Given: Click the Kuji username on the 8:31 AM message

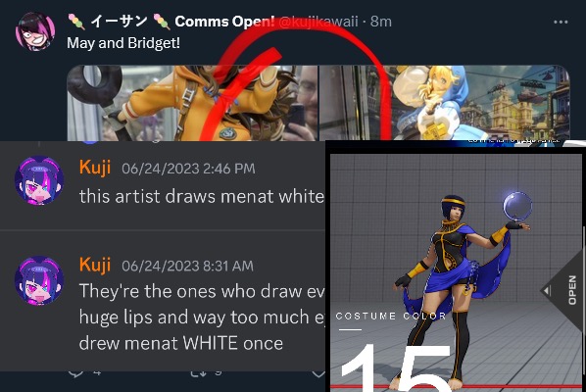Looking at the screenshot, I should [95, 265].
